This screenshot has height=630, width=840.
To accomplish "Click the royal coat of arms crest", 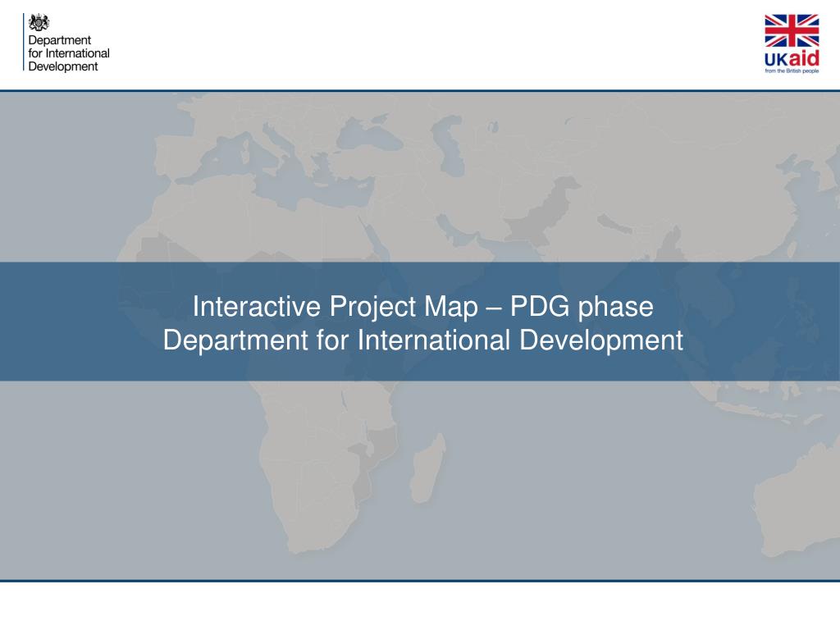I will 39,23.
